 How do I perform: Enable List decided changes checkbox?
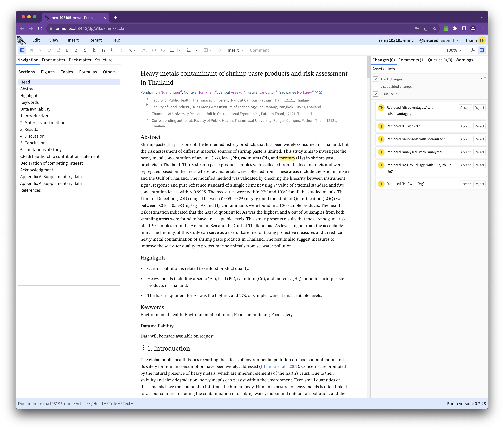tap(376, 86)
